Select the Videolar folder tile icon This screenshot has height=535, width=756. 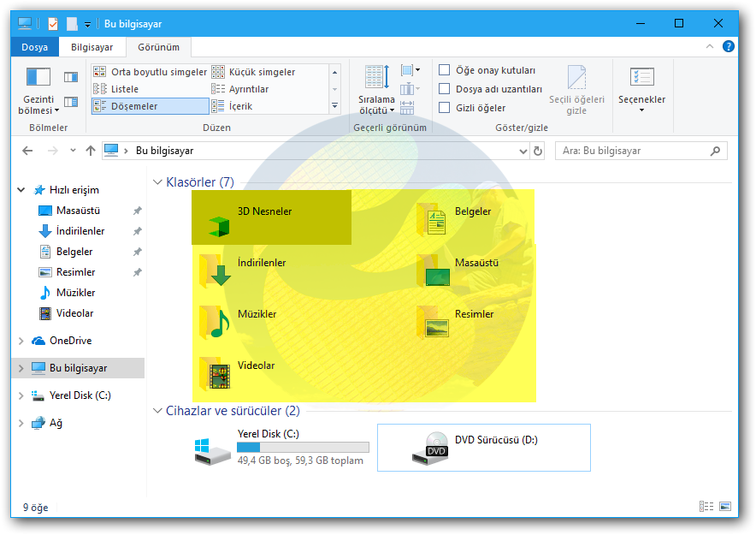click(x=215, y=374)
